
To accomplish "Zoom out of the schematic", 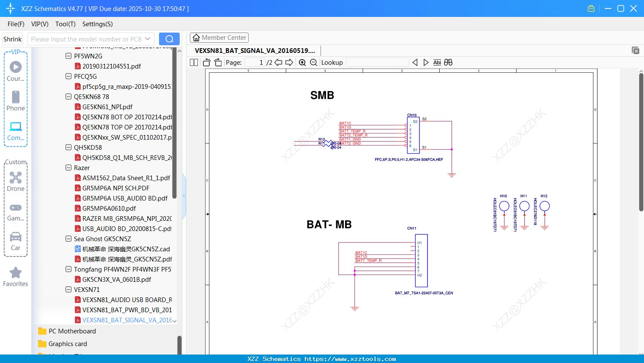I will coord(313,63).
